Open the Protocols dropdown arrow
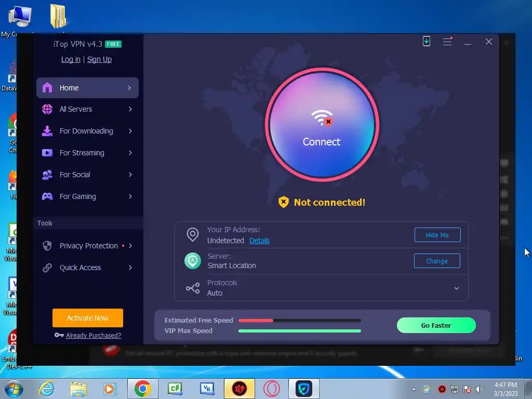 (x=457, y=288)
